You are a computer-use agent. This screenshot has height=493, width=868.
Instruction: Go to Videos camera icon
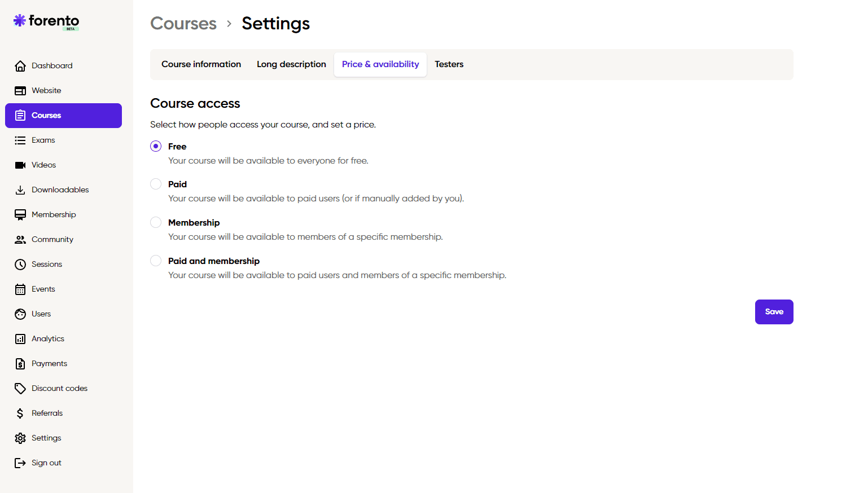tap(20, 165)
